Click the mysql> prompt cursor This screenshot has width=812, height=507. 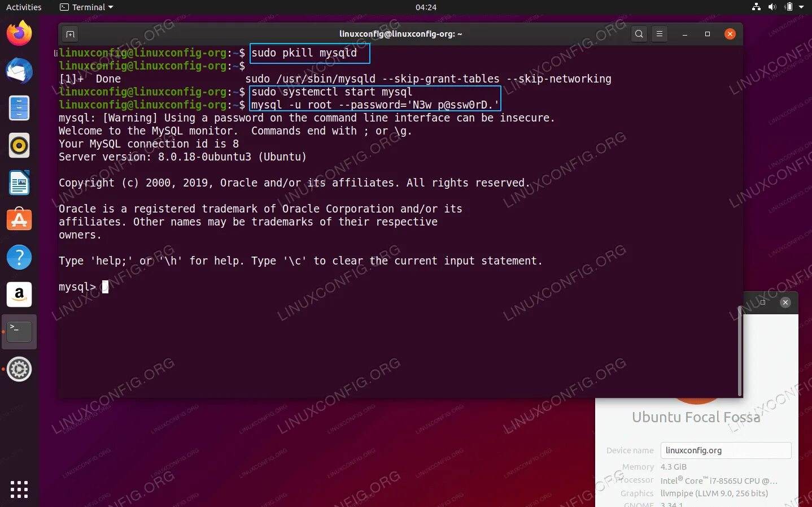pos(105,287)
